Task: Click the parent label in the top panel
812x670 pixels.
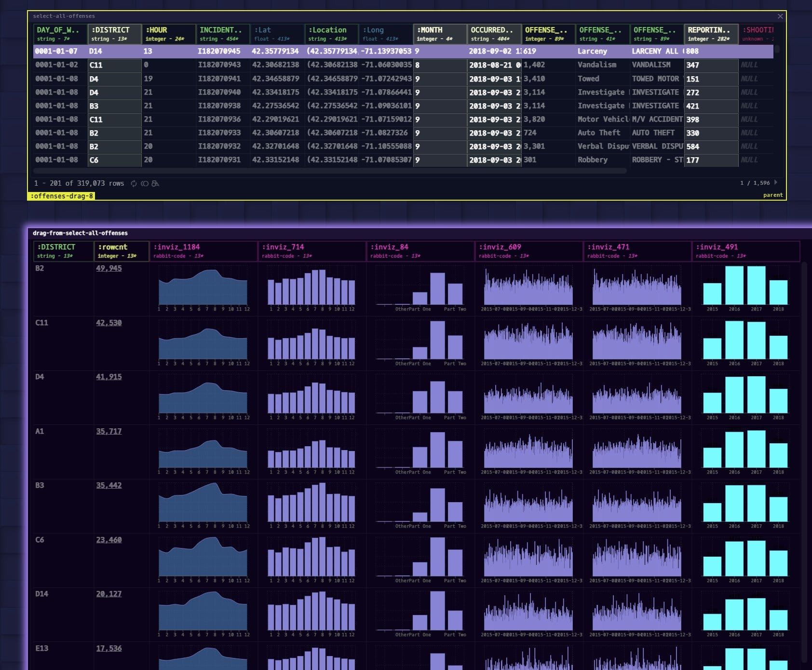Action: pos(773,195)
